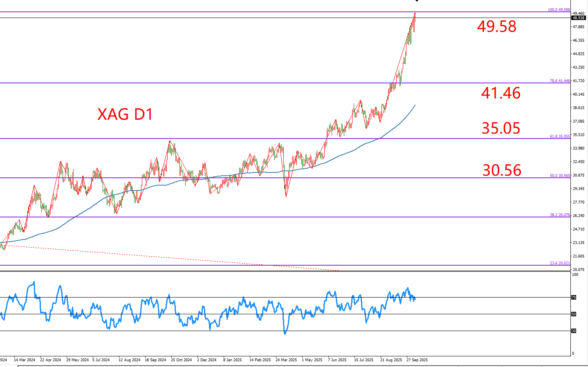The image size is (588, 367).
Task: Click the RSI 70 level marker
Action: click(574, 298)
